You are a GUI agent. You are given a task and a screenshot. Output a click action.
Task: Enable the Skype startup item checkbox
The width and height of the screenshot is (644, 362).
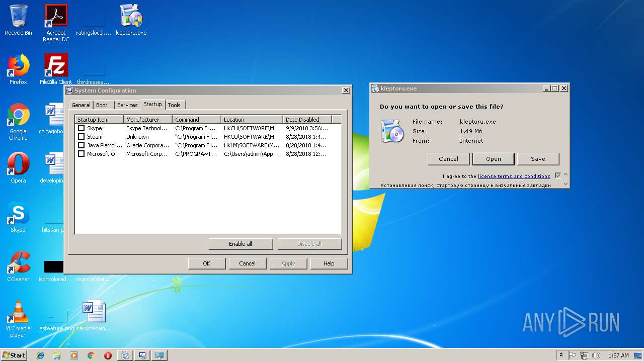81,128
